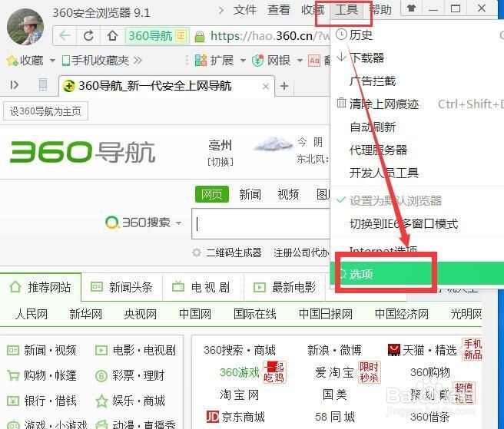Image resolution: width=504 pixels, height=429 pixels.
Task: Click the cloudy weather icon
Action: click(274, 144)
